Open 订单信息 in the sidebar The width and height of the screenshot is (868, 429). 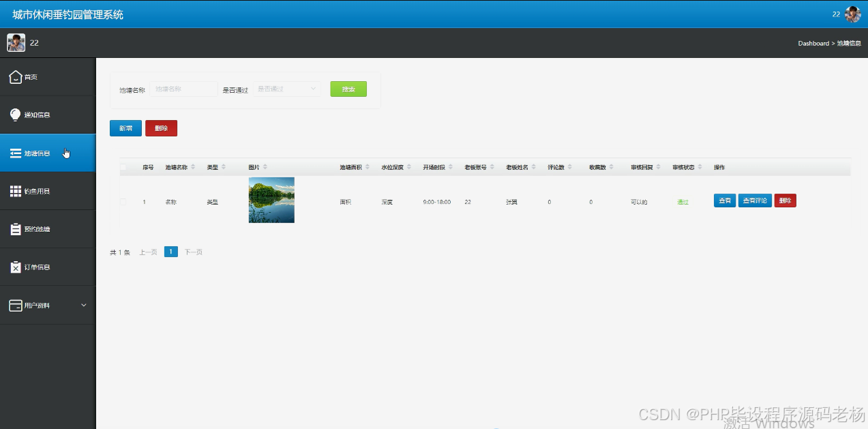point(48,267)
